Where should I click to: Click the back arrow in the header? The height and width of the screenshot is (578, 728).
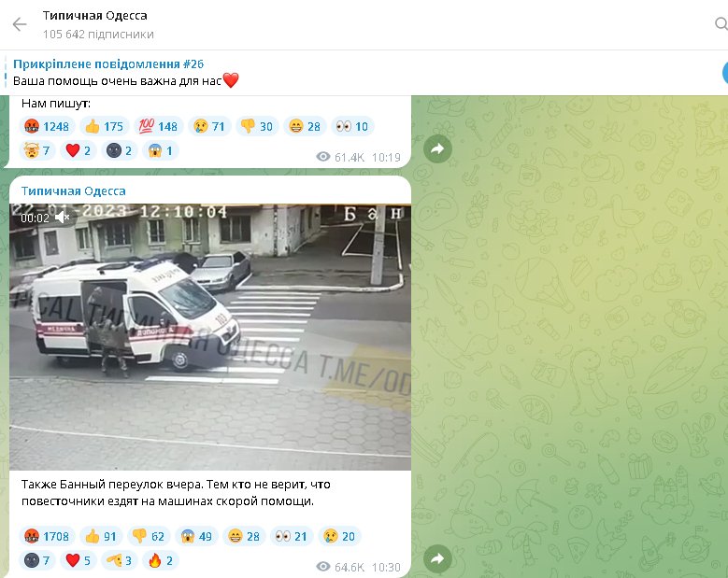(x=20, y=24)
